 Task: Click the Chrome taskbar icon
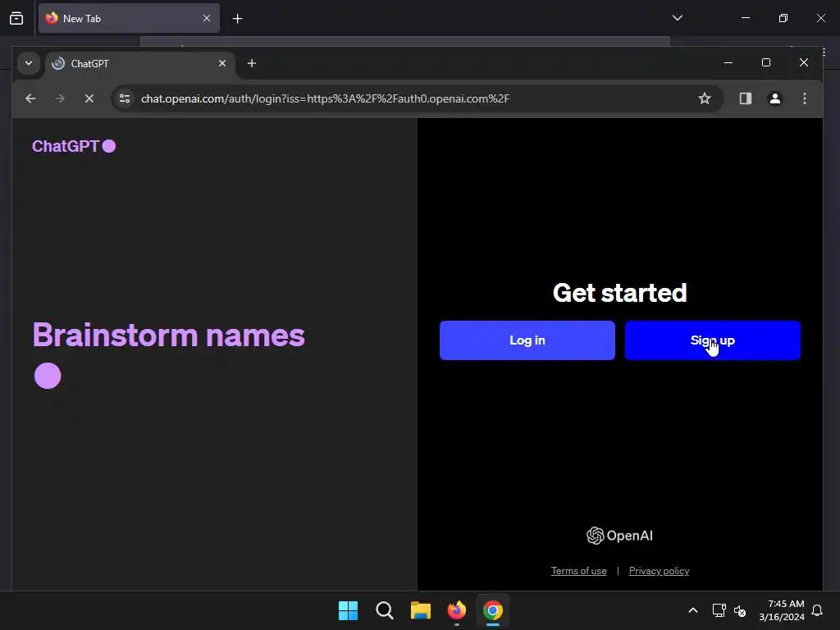click(493, 610)
